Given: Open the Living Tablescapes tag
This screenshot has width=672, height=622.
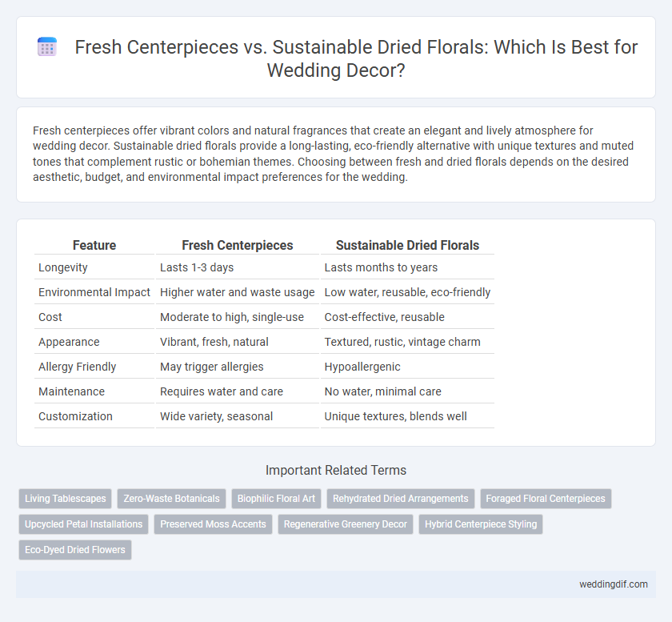Looking at the screenshot, I should pyautogui.click(x=65, y=499).
